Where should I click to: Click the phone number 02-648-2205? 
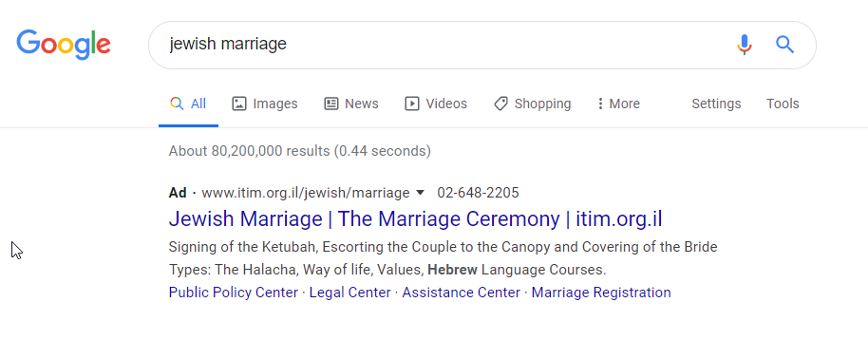[x=479, y=193]
